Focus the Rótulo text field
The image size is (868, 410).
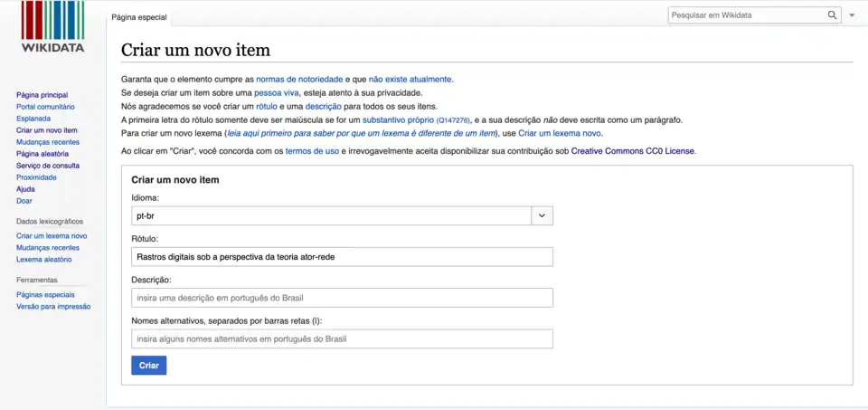coord(342,257)
